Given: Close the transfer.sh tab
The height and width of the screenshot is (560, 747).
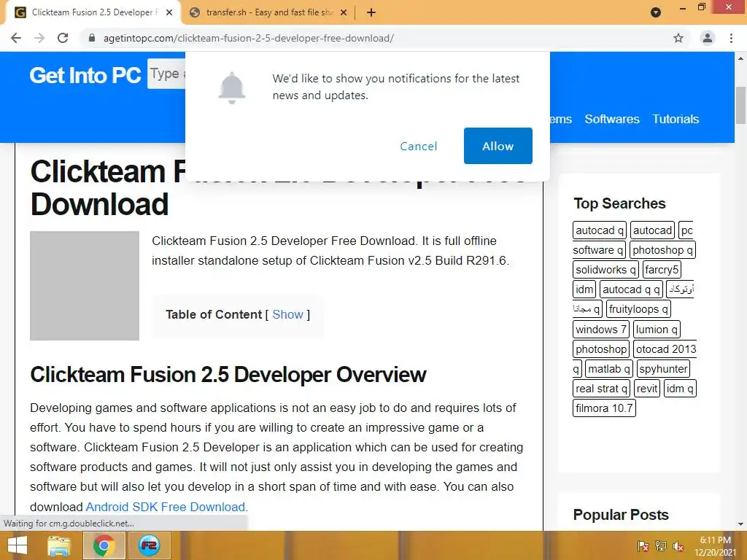Looking at the screenshot, I should 344,12.
